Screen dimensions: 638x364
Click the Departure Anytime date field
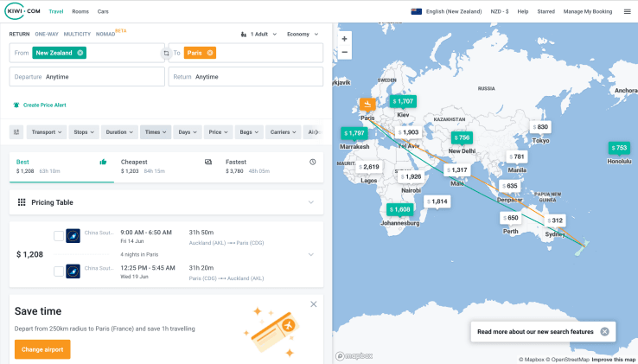[x=86, y=77]
